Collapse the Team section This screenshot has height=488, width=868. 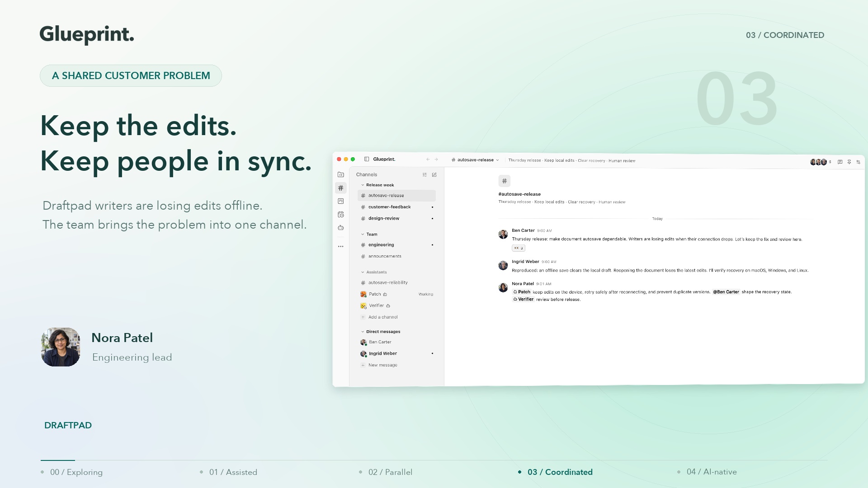369,235
